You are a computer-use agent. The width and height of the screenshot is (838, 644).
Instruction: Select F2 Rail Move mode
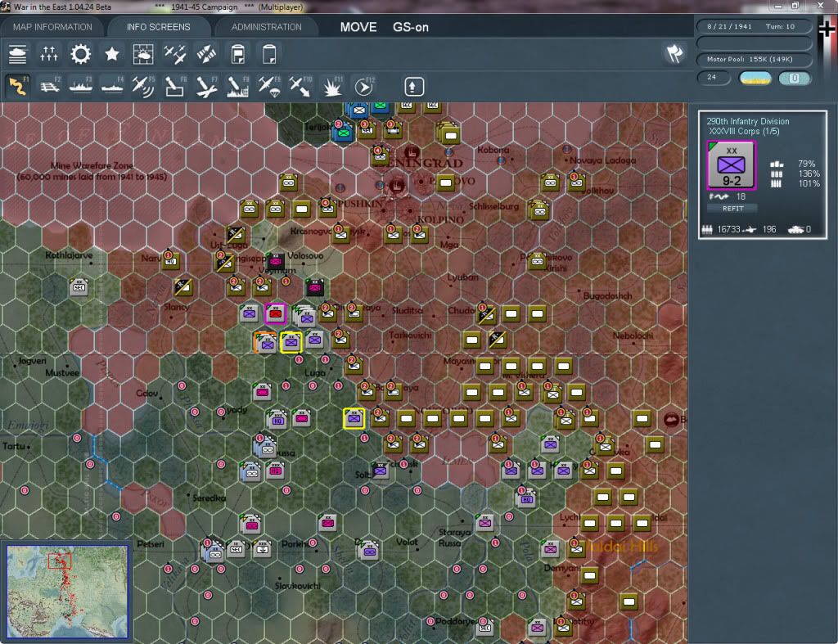[50, 87]
